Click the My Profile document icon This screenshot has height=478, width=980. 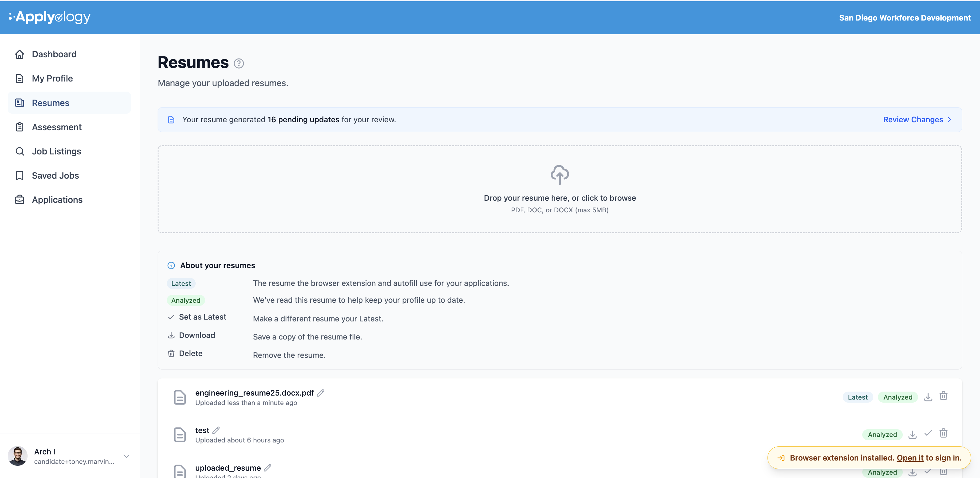pos(20,78)
